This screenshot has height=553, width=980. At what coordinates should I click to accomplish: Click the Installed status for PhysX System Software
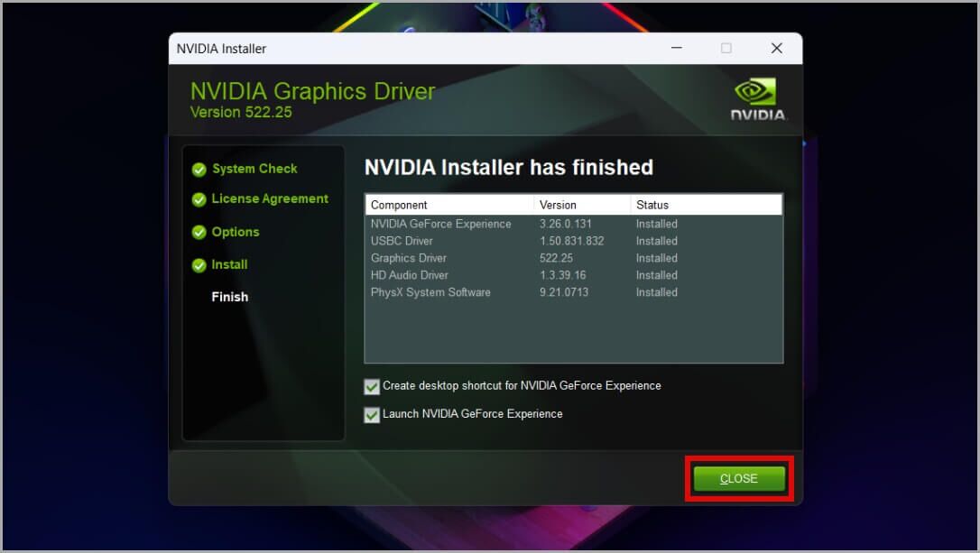pyautogui.click(x=657, y=292)
